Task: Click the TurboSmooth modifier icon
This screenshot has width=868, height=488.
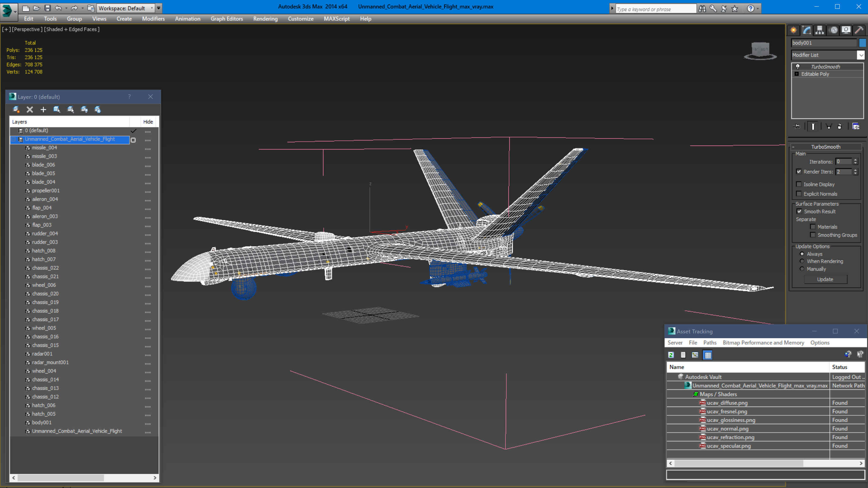Action: (x=798, y=66)
